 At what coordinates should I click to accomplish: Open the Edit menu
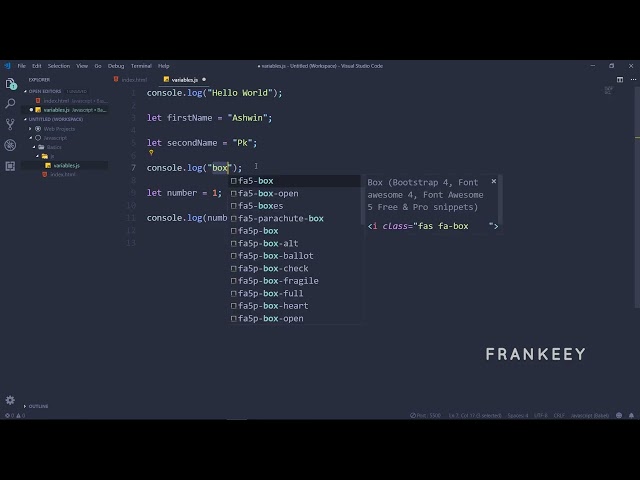click(x=37, y=66)
